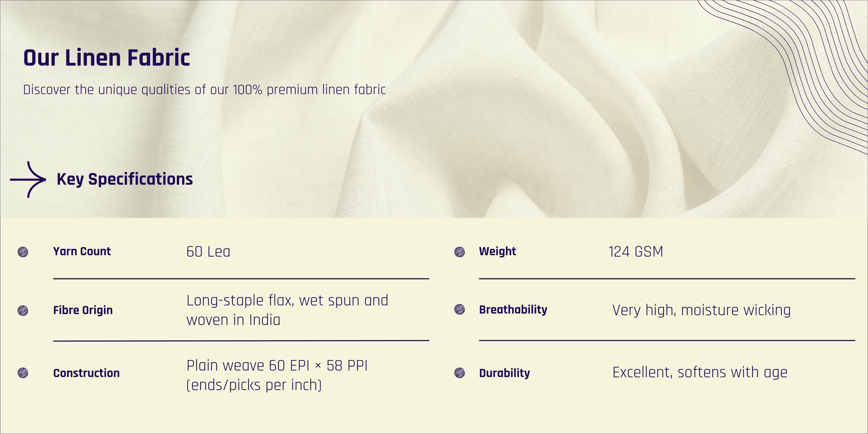
Task: Click the Breathability label
Action: pyautogui.click(x=513, y=309)
